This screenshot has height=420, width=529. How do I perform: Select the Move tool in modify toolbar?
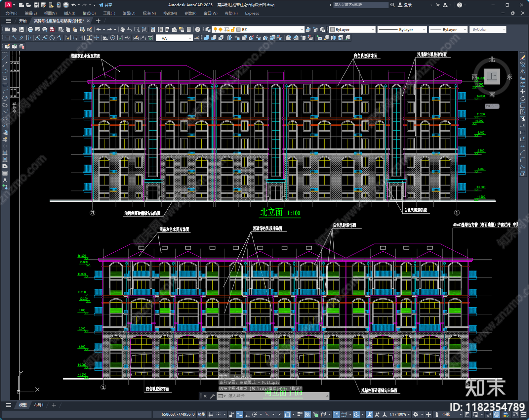[523, 91]
